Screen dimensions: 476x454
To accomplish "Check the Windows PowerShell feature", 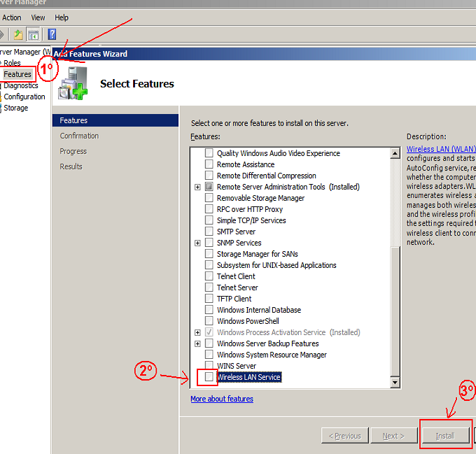I will [209, 321].
